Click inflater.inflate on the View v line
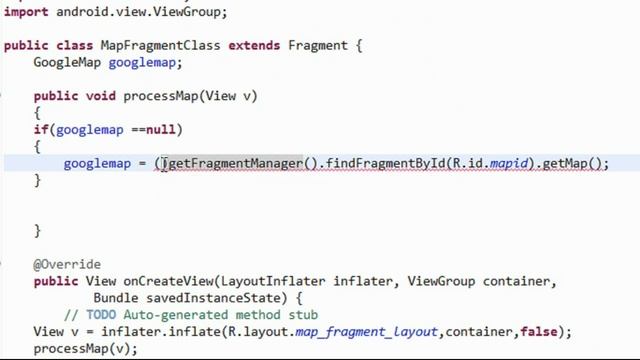The image size is (640, 360). (160, 331)
